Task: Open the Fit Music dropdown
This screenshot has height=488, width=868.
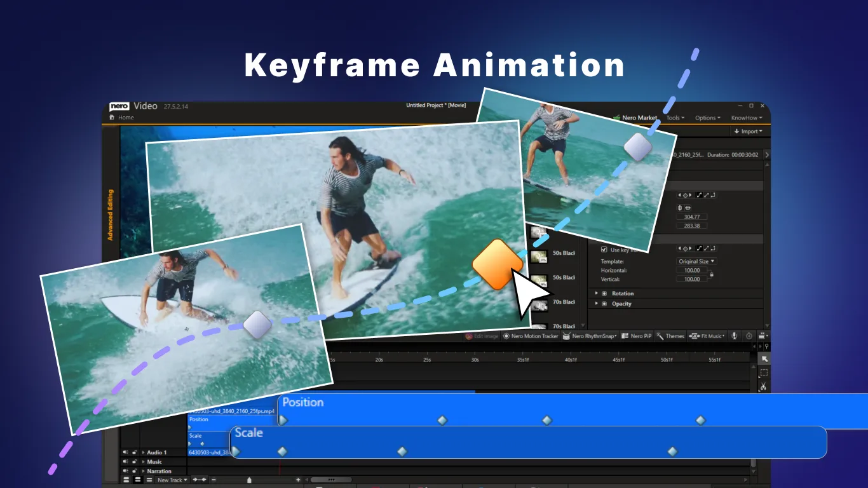Action: (707, 336)
